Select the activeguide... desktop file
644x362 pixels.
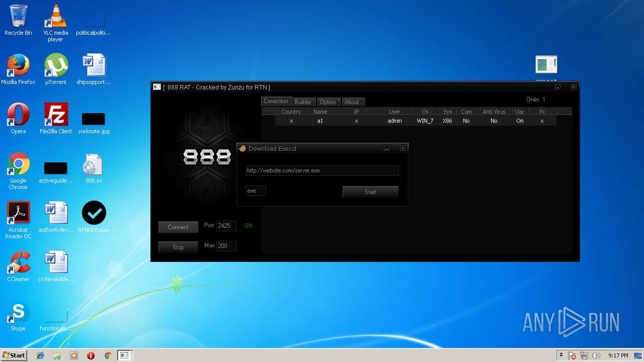pos(56,172)
